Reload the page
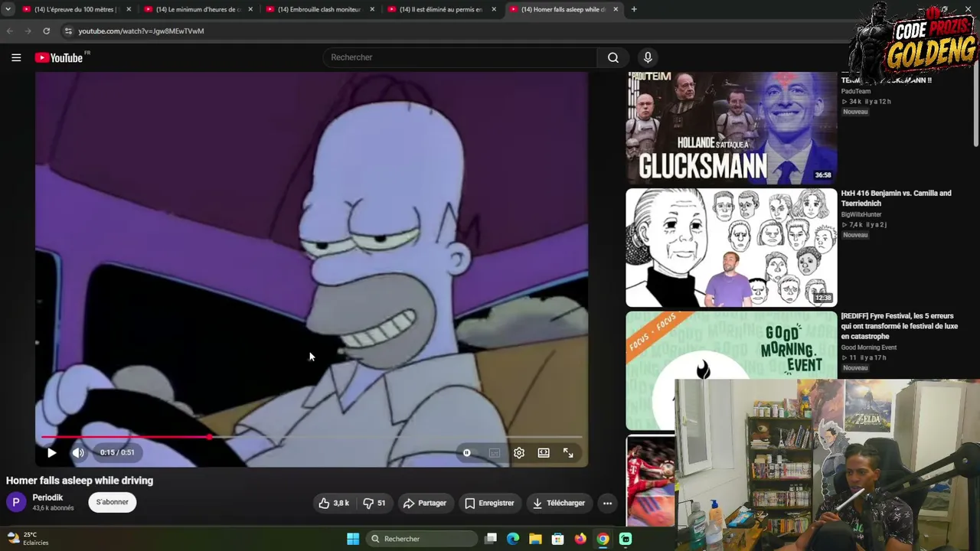Viewport: 980px width, 551px height. pyautogui.click(x=47, y=31)
